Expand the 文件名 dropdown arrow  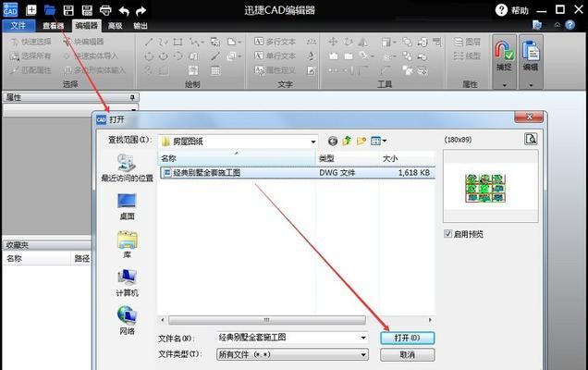pyautogui.click(x=363, y=338)
